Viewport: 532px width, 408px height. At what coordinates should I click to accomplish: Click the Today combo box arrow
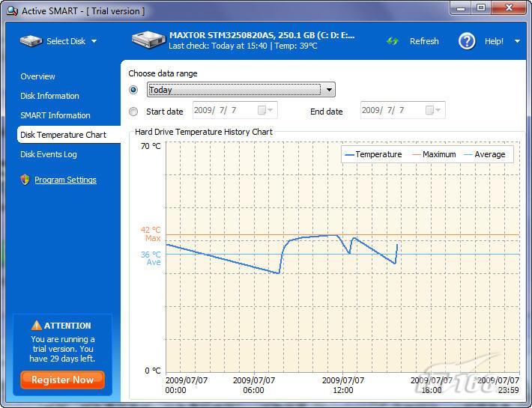(x=329, y=90)
